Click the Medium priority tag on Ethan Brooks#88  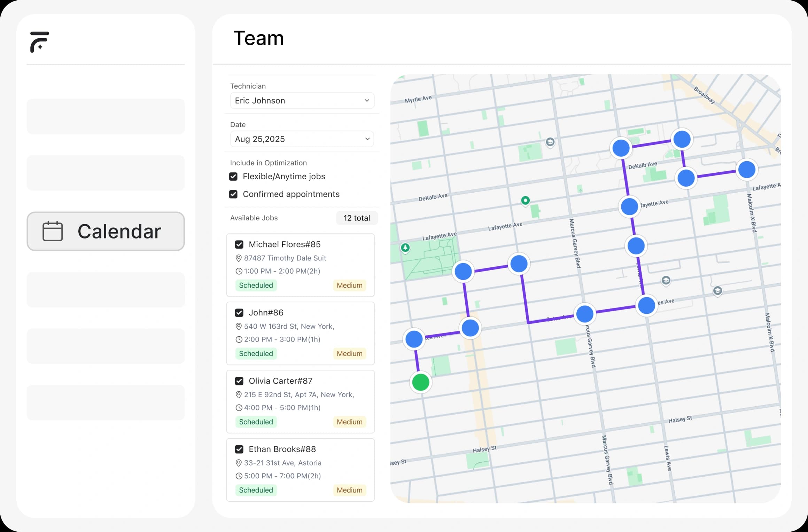tap(349, 490)
